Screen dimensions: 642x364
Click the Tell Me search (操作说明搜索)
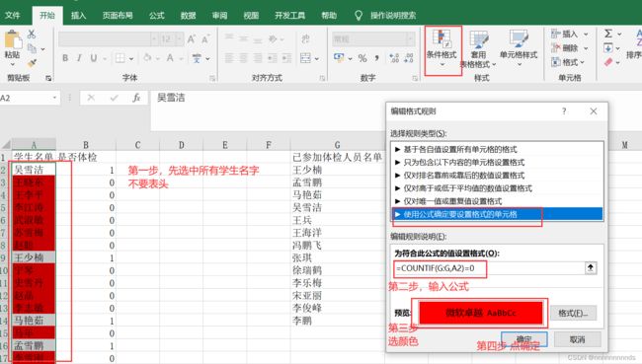[393, 16]
